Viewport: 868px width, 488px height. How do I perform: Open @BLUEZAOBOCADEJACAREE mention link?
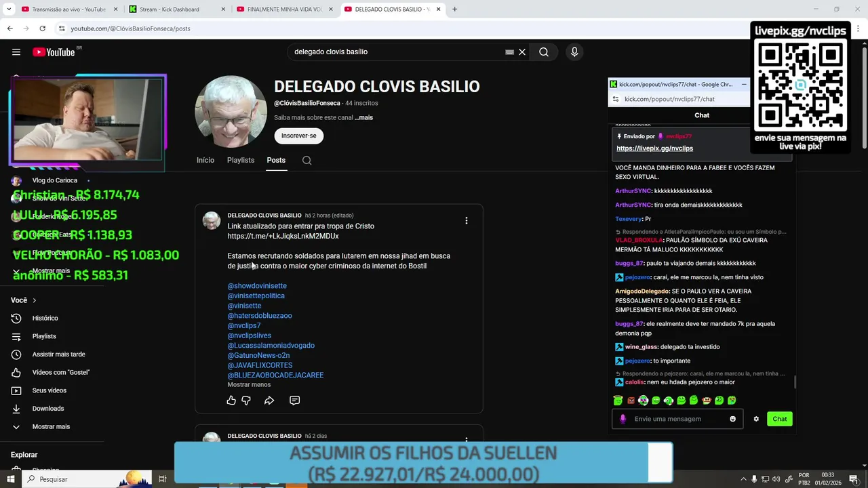[275, 375]
